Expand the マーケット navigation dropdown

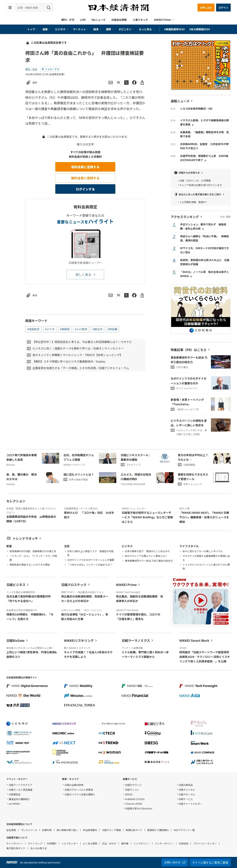81,29
